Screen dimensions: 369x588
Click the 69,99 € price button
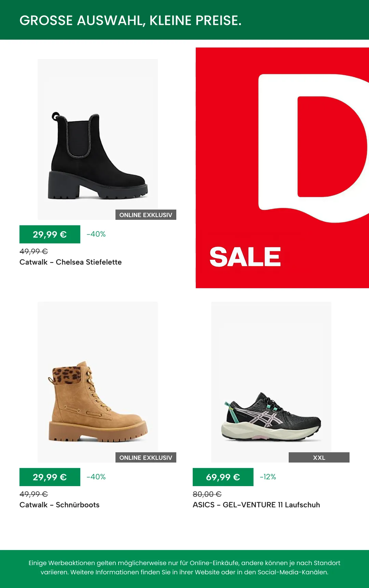tap(223, 477)
